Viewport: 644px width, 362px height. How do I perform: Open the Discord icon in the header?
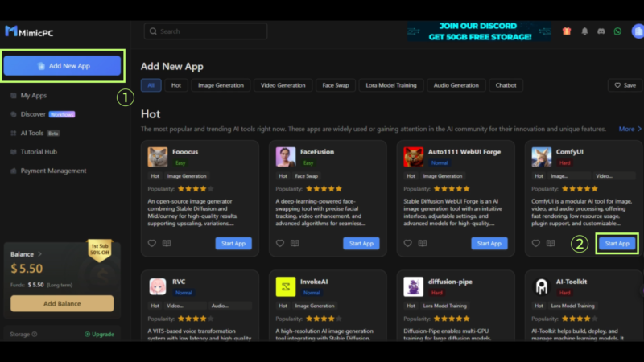601,31
